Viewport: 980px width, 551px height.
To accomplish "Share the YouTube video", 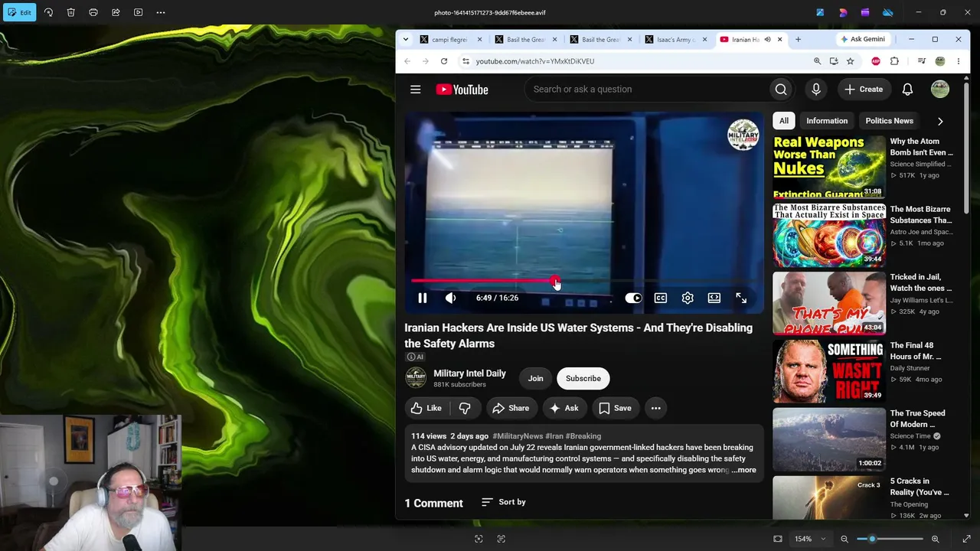I will (x=511, y=408).
